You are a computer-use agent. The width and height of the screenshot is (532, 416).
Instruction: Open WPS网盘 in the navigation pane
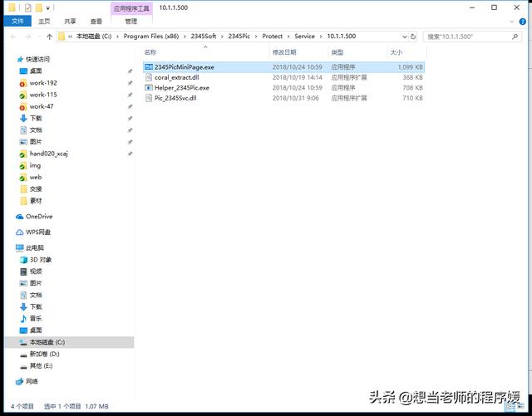coord(38,232)
